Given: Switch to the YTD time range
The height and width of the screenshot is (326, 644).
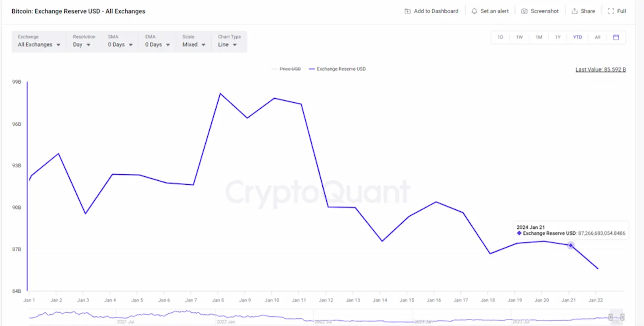Looking at the screenshot, I should (577, 37).
